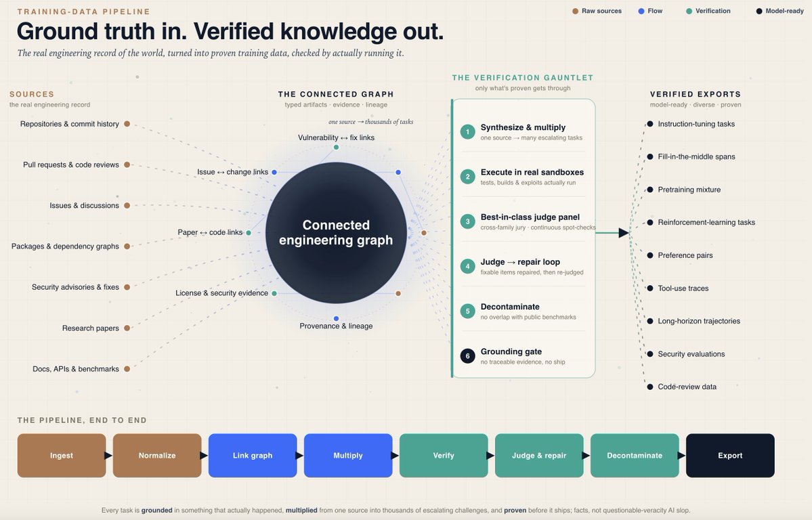
Task: Click dot beside Issues & discussions
Action: (x=127, y=206)
